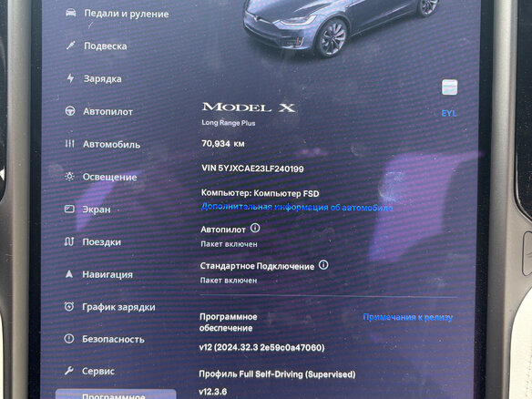532x399 pixels.
Task: Tap the EYL vehicle name link
Action: [449, 113]
